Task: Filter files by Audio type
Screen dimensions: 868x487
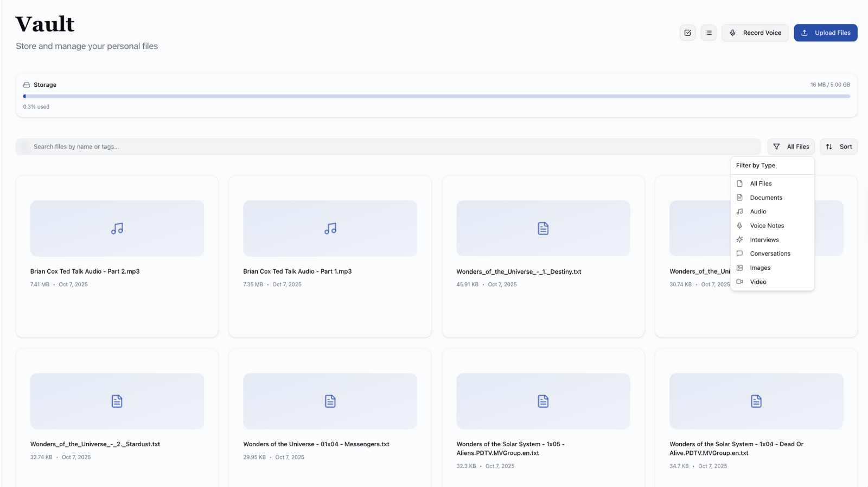Action: (x=758, y=212)
